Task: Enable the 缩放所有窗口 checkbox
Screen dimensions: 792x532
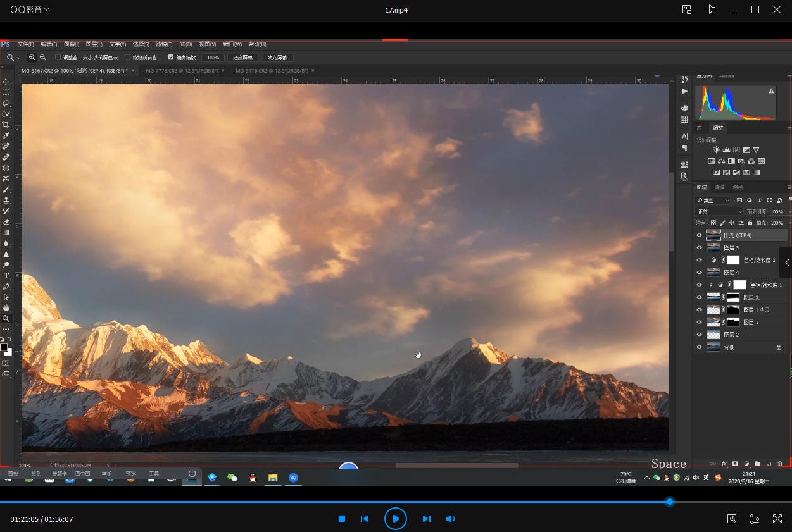Action: [128, 58]
